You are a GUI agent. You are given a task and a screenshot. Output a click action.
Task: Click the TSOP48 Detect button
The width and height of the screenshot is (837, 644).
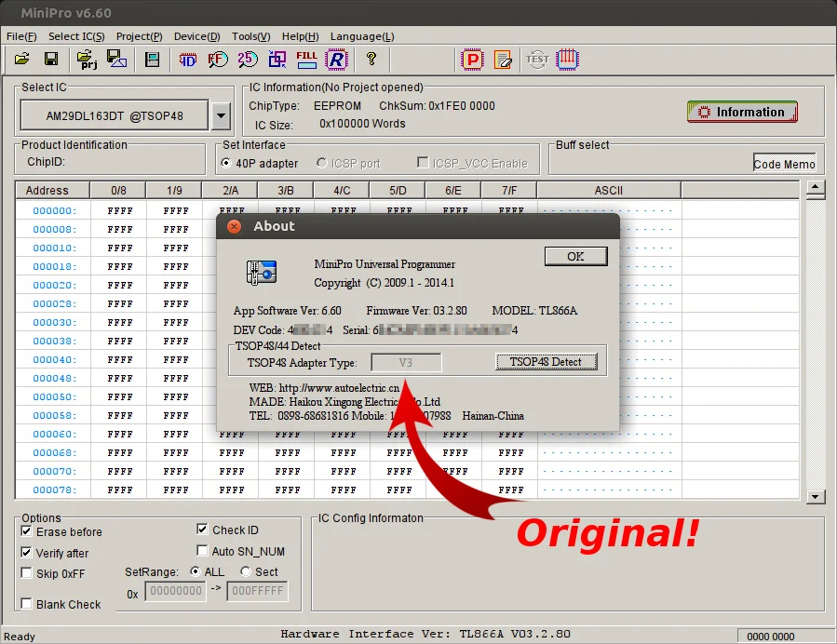coord(546,362)
